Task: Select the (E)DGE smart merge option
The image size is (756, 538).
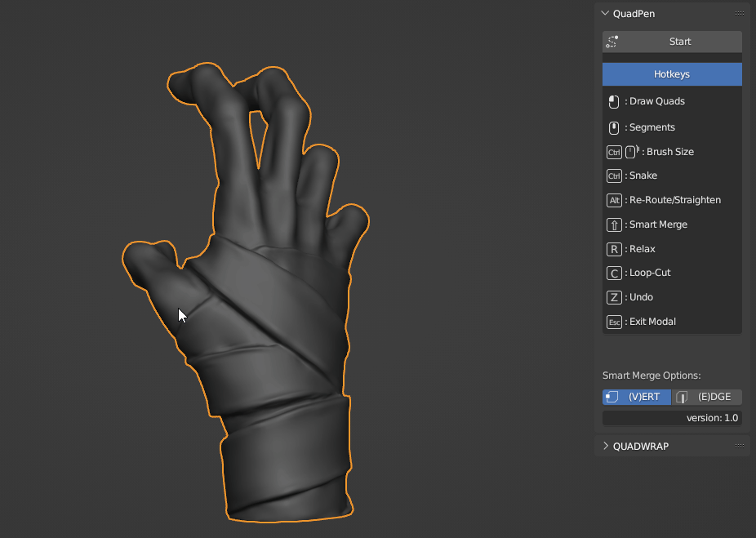Action: 707,397
